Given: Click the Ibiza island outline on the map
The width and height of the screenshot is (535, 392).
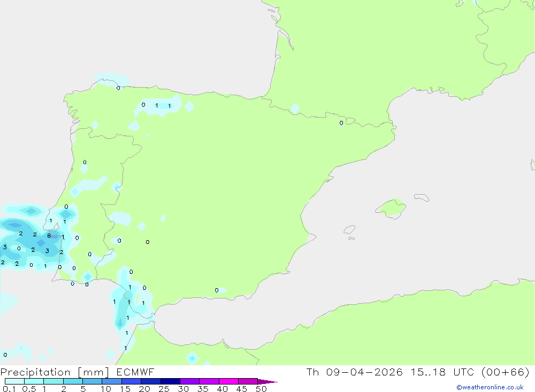Looking at the screenshot, I should point(349,229).
